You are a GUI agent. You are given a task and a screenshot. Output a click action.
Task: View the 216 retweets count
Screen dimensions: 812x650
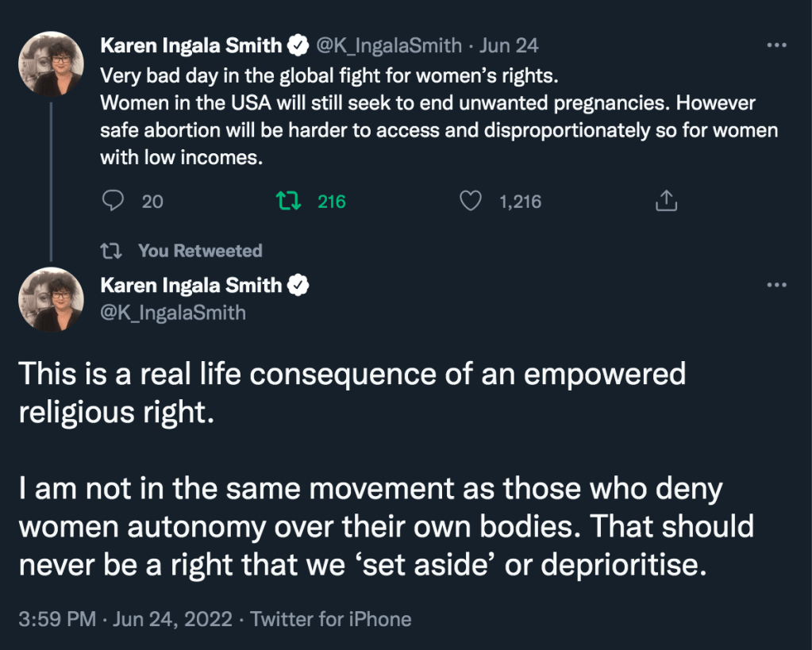332,202
